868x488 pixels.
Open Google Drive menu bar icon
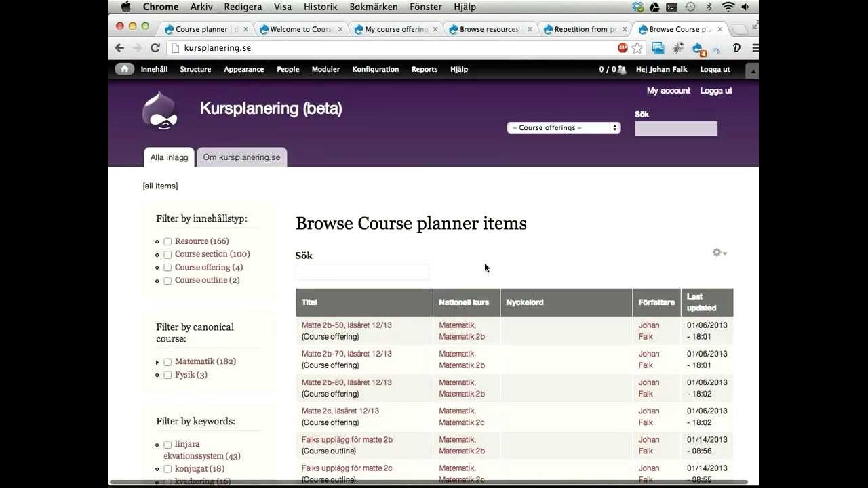tap(654, 7)
